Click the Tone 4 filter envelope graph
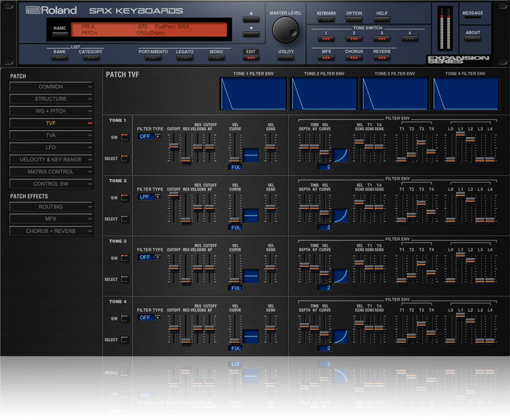Viewport: 510px width, 420px height. pos(465,94)
